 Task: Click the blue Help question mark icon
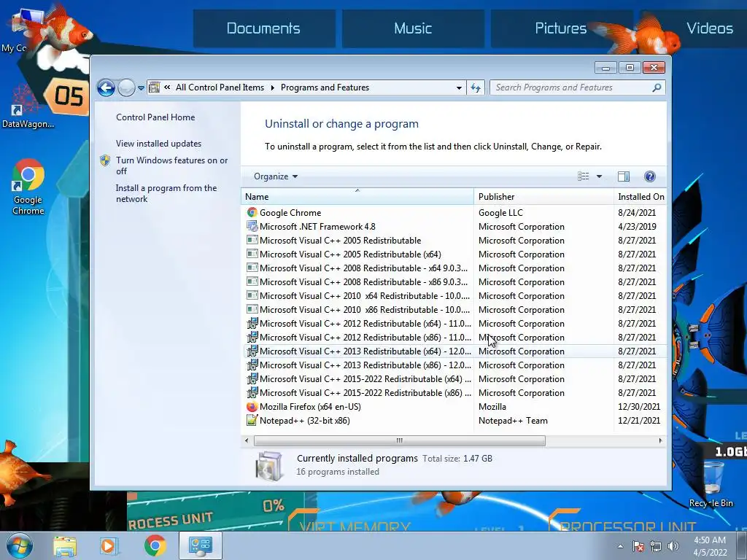pyautogui.click(x=649, y=176)
